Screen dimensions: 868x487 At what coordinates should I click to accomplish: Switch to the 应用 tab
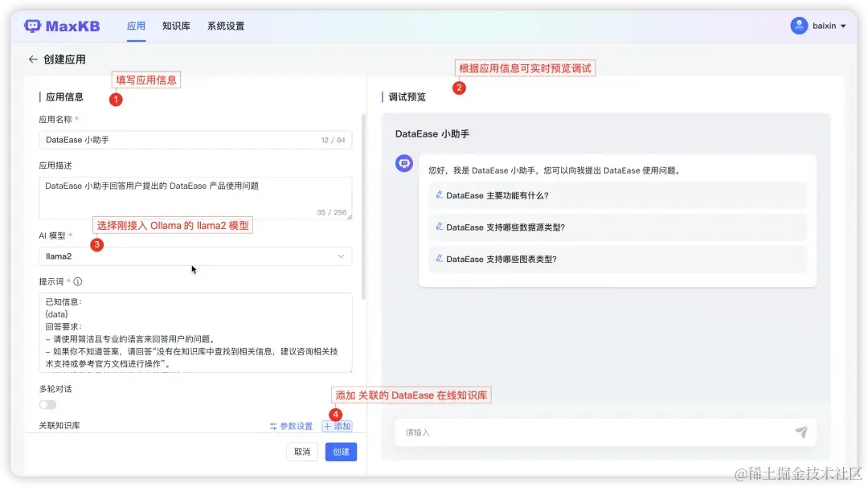[x=136, y=26]
